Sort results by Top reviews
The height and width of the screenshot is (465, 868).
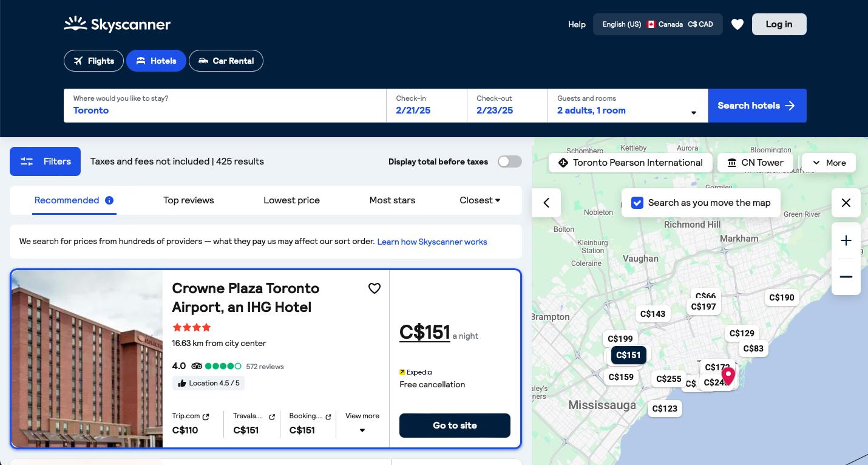188,200
